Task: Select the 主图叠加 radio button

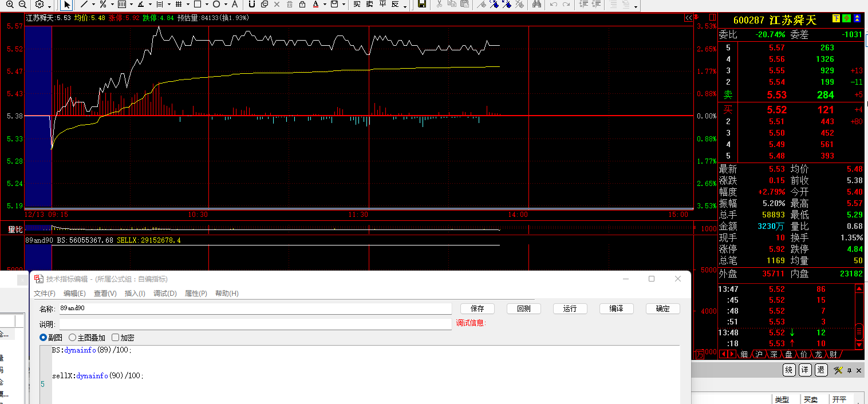Action: point(73,338)
